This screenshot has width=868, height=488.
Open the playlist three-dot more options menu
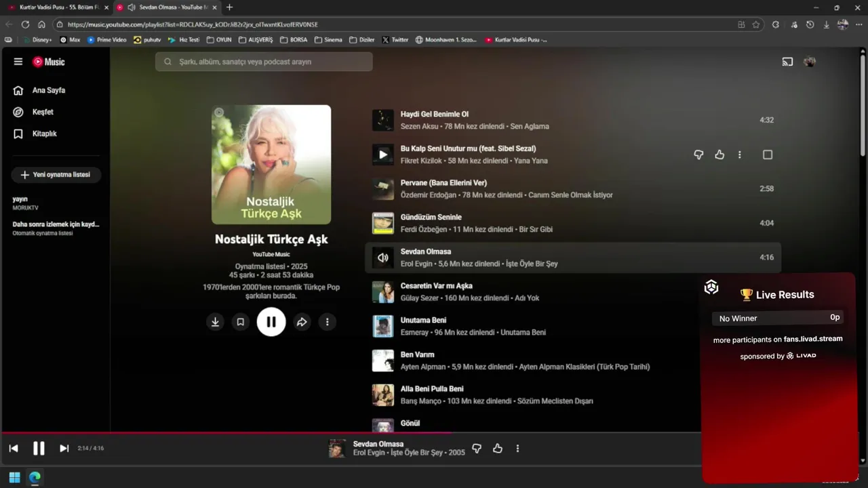pos(327,322)
